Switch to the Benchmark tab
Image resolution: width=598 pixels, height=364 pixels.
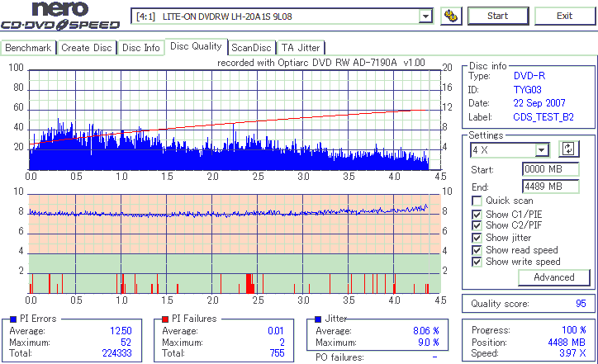(28, 48)
